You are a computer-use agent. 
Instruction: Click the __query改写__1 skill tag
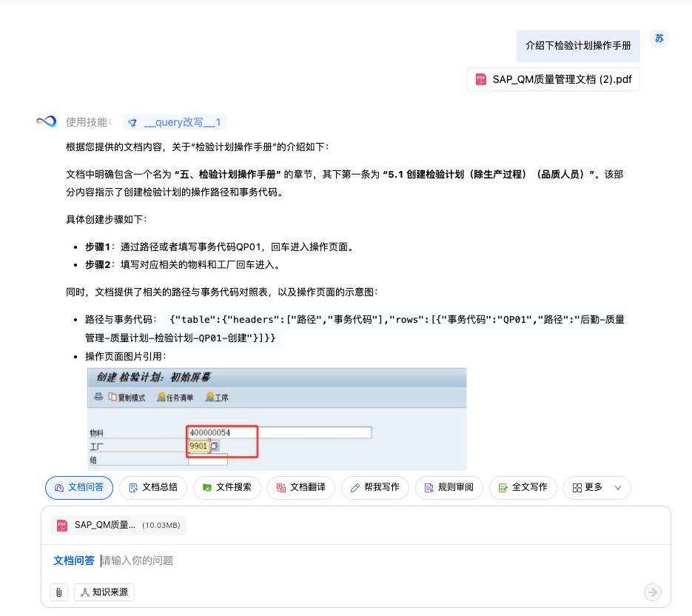click(x=175, y=122)
